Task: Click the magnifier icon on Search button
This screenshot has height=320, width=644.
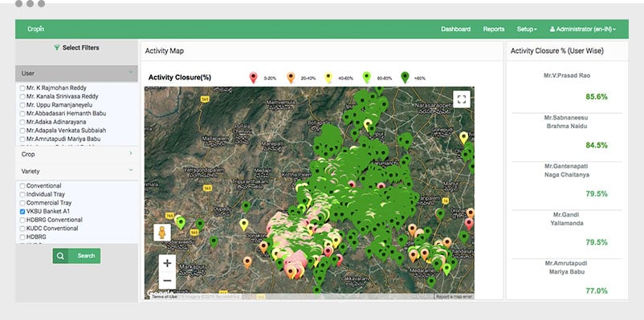Action: [60, 256]
